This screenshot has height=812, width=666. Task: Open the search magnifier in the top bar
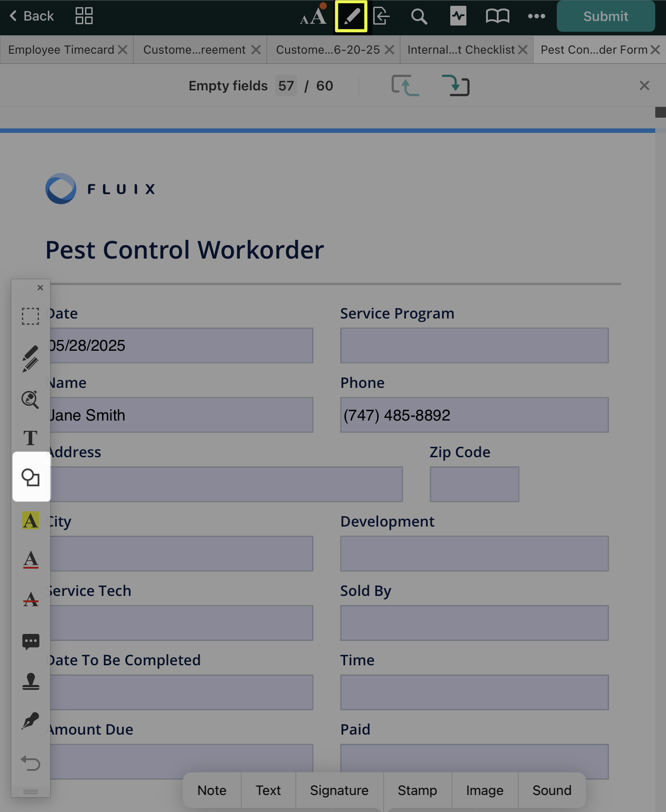[419, 17]
